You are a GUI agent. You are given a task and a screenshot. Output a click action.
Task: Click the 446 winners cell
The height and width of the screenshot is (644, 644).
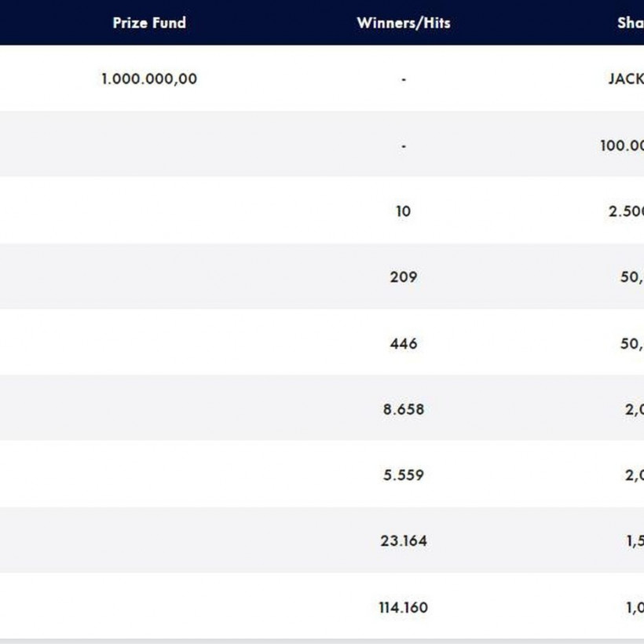pyautogui.click(x=404, y=343)
